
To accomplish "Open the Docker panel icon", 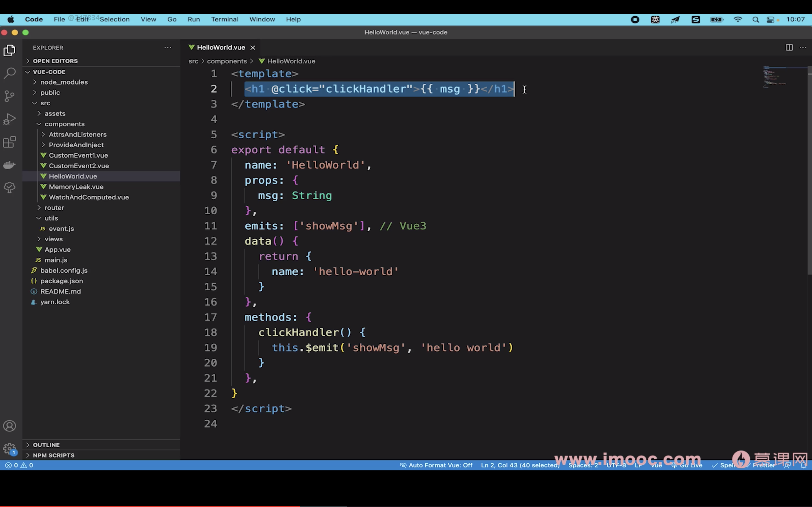I will (9, 165).
